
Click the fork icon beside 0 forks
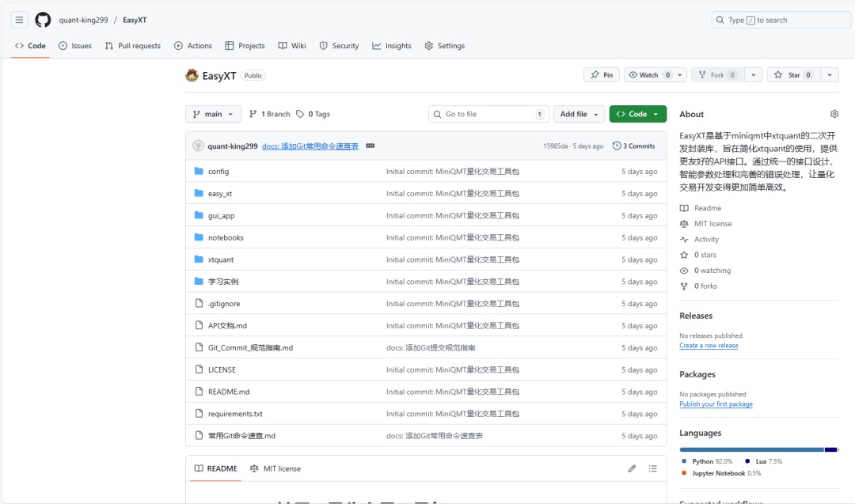click(x=684, y=286)
